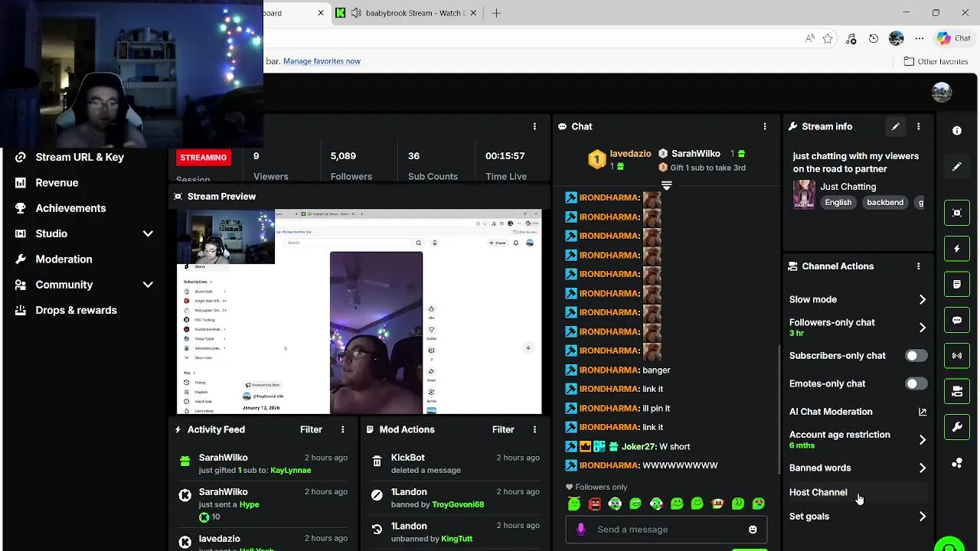The width and height of the screenshot is (980, 551).
Task: Click the green-outlined wrench sidebar icon
Action: [957, 427]
